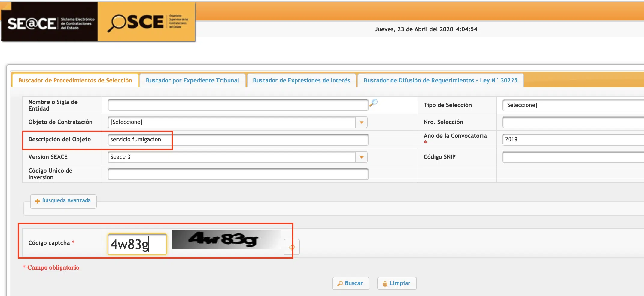Viewport: 644px width, 296px height.
Task: Click the Año de la Convocatoria label
Action: pos(455,136)
